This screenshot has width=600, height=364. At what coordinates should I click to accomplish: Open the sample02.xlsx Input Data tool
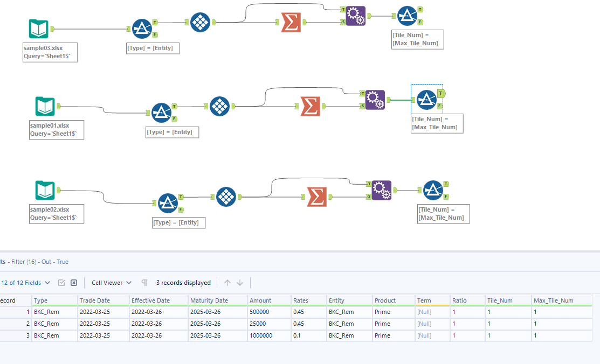pos(45,190)
